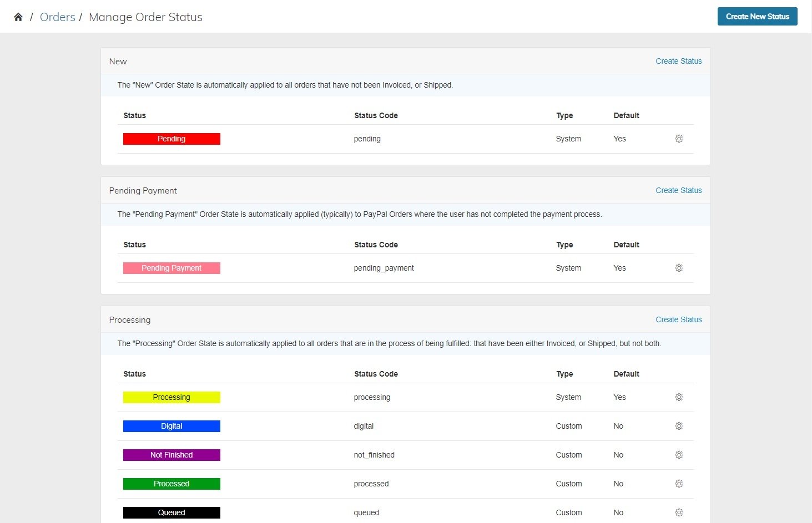Go to the home icon in breadcrumb
812x523 pixels.
point(18,17)
